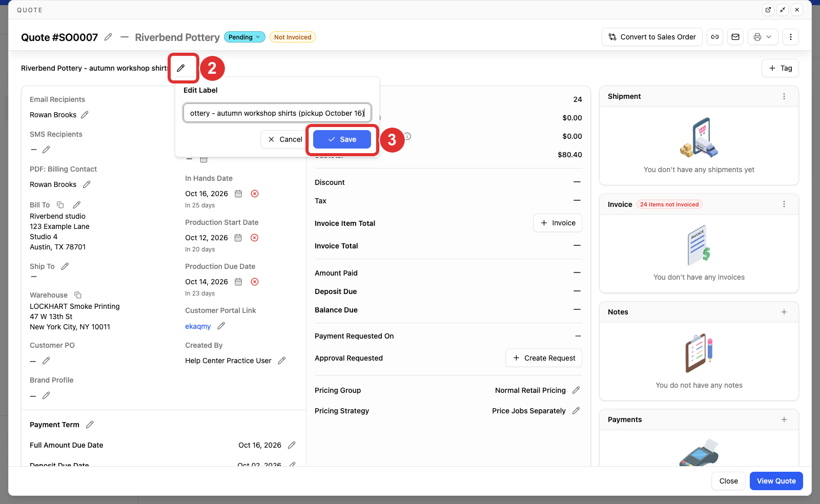Clear the Production Due Date

point(255,282)
